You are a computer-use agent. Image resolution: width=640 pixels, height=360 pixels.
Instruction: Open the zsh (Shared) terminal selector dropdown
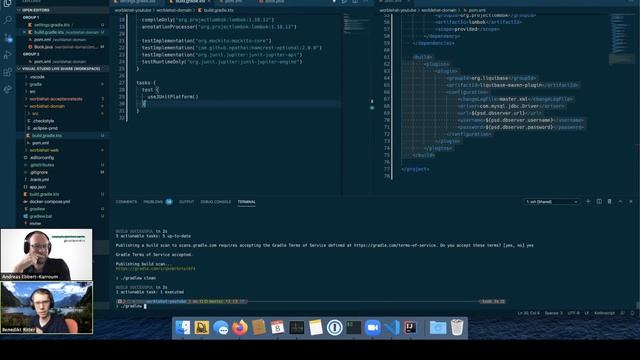tap(551, 202)
